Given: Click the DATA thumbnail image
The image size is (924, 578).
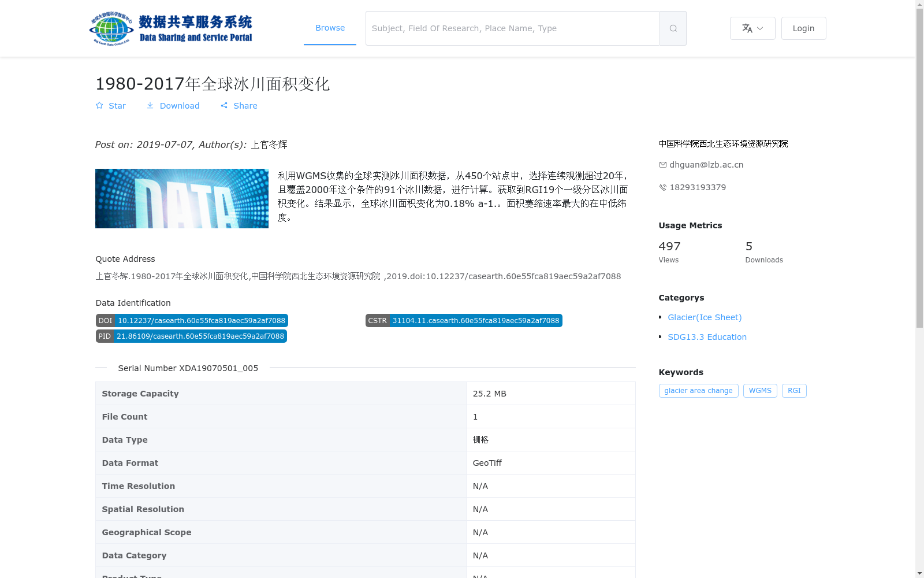Looking at the screenshot, I should point(182,198).
